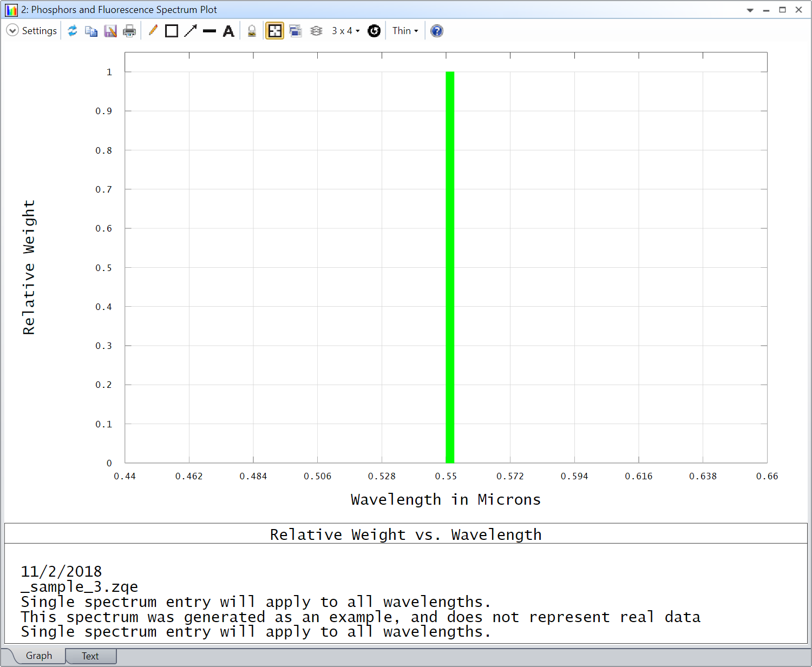Toggle the window lock icon
812x667 pixels.
tap(252, 31)
